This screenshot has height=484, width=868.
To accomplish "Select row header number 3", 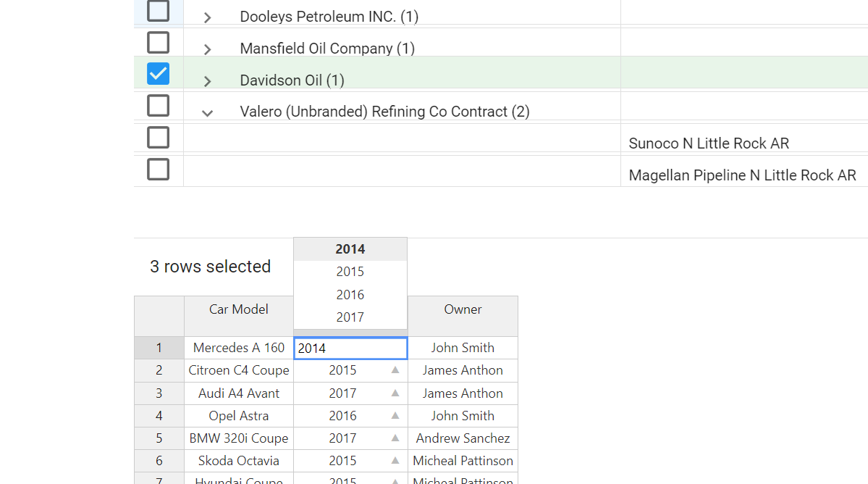I will [x=159, y=393].
